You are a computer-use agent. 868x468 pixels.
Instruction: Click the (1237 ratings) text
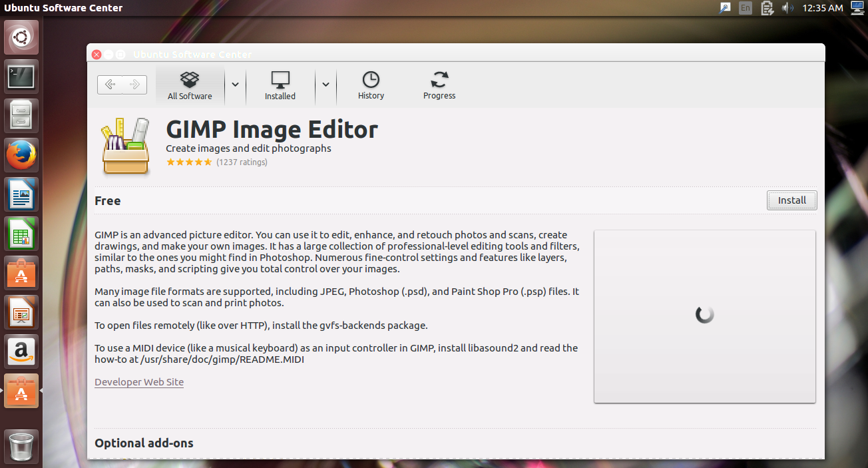(242, 162)
